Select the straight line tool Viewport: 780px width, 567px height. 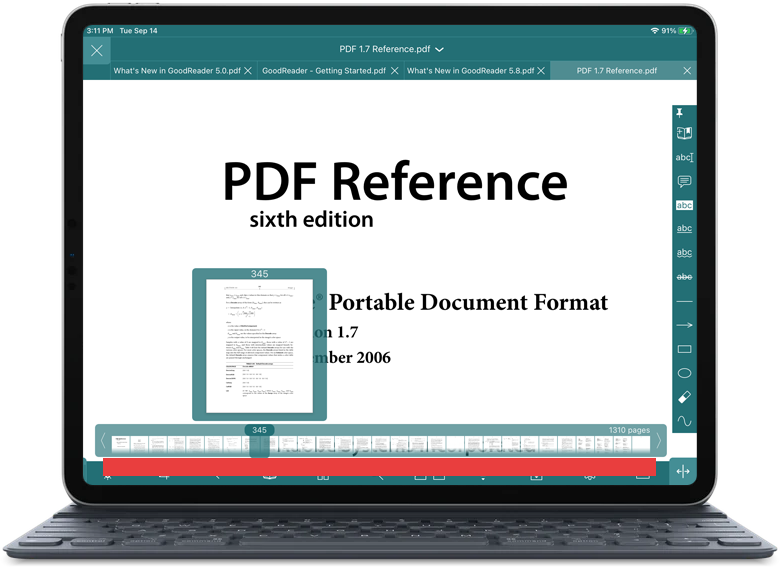(x=684, y=301)
